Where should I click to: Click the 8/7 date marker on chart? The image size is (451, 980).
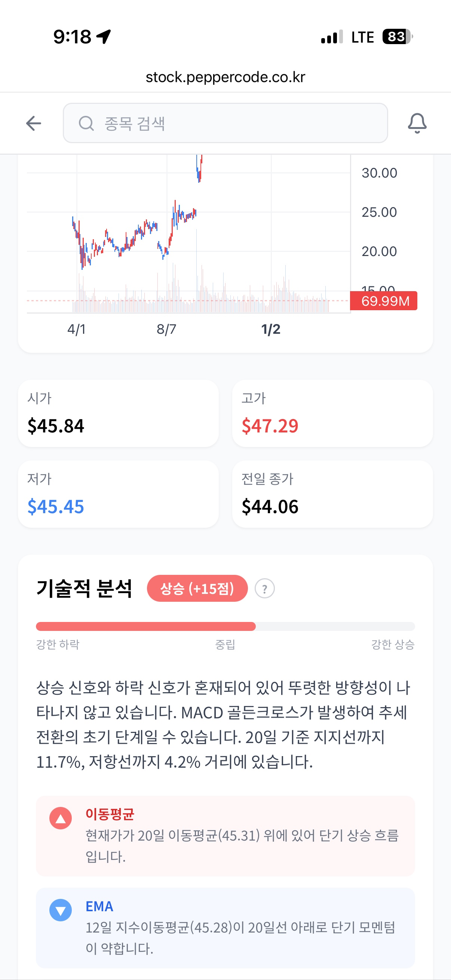pyautogui.click(x=166, y=329)
